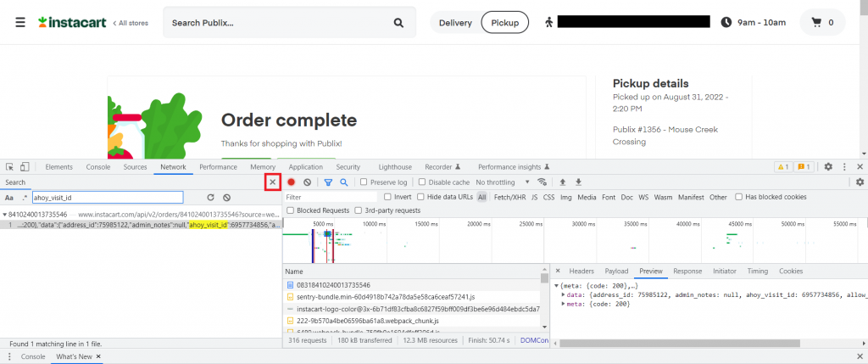Switch to the Elements tab

point(58,167)
